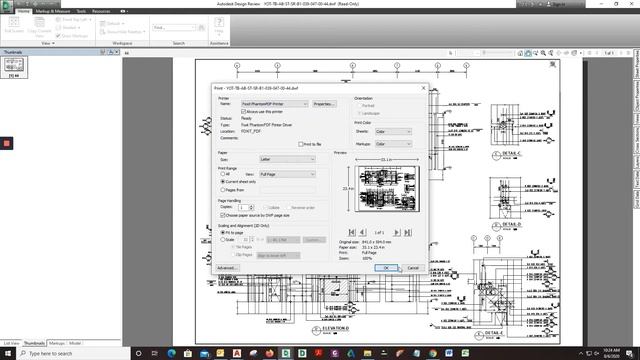Toggle Show Markups checkbox in ribbon
Viewport: 640px width, 360px height.
click(x=58, y=36)
